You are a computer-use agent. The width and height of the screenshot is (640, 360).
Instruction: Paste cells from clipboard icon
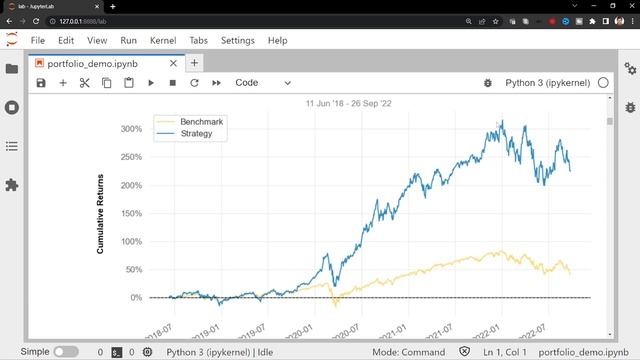(129, 83)
